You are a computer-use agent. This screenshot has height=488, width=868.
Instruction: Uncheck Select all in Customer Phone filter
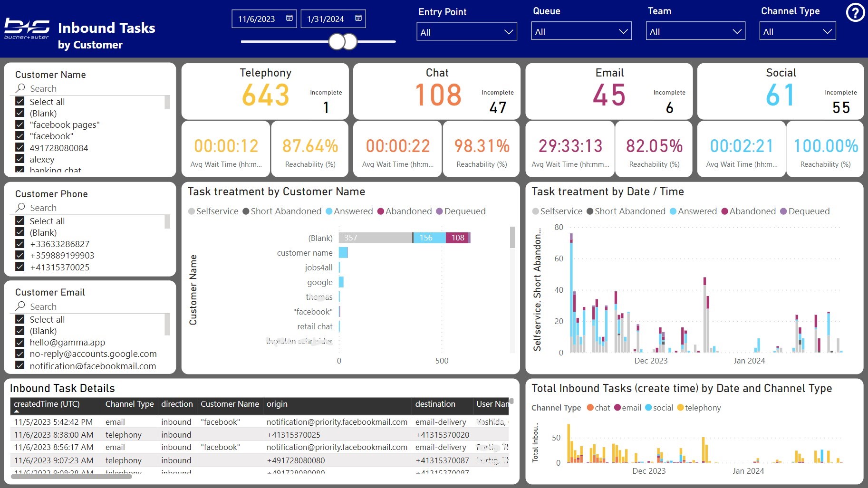(x=20, y=220)
